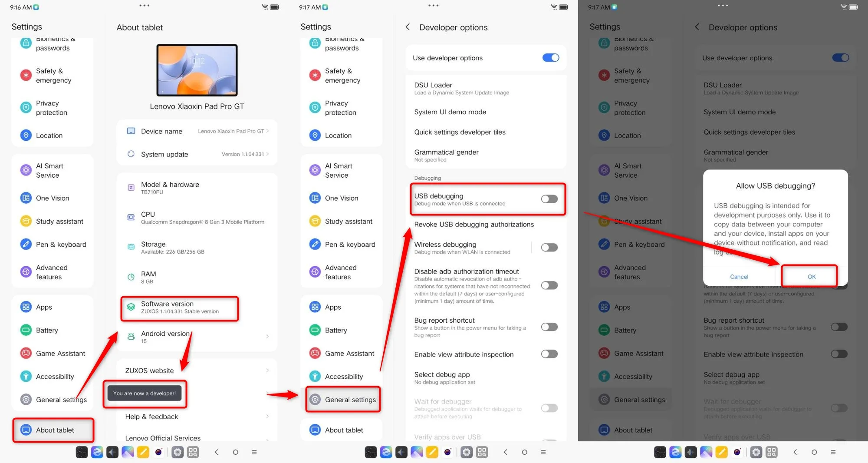Click the Device name monitor icon

[131, 131]
